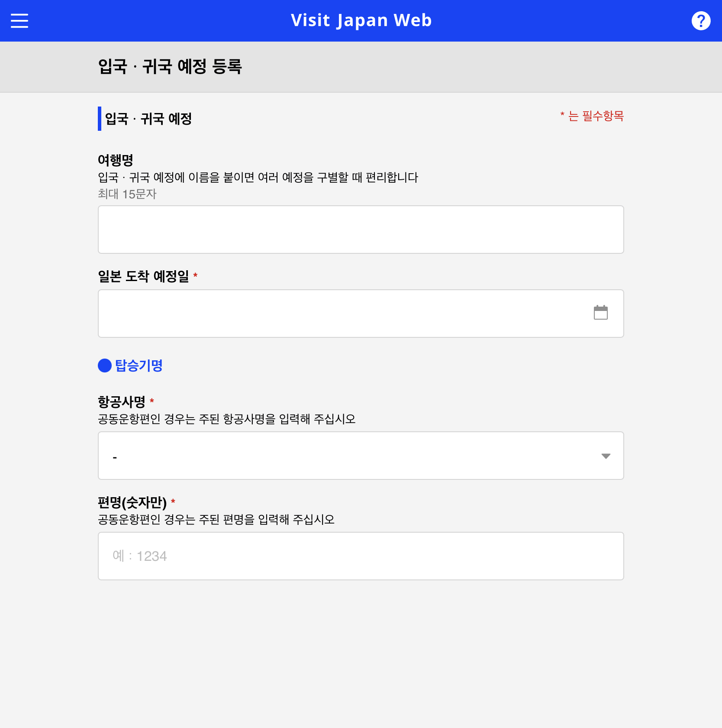Viewport: 722px width, 728px height.
Task: Click the help question mark icon
Action: [x=701, y=20]
